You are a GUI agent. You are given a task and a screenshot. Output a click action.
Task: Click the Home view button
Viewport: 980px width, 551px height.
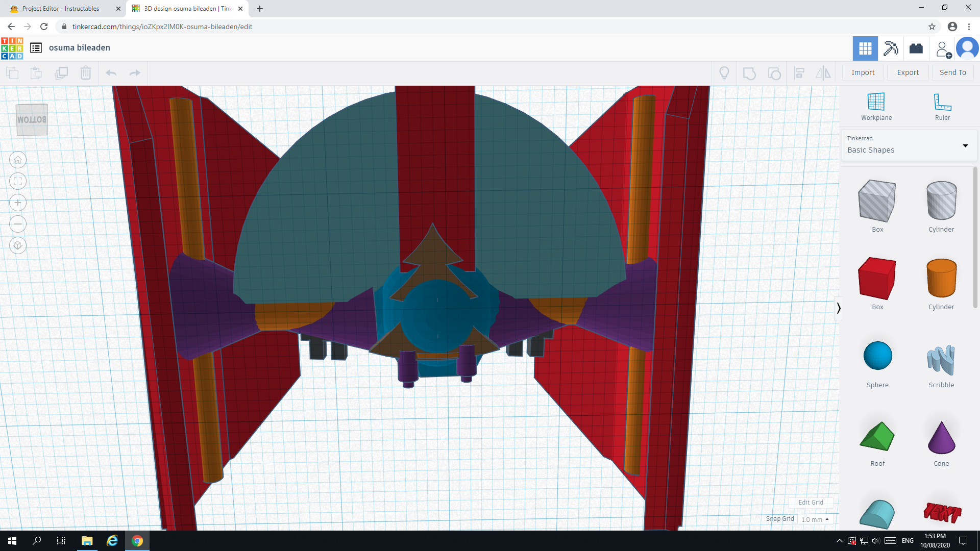tap(18, 160)
